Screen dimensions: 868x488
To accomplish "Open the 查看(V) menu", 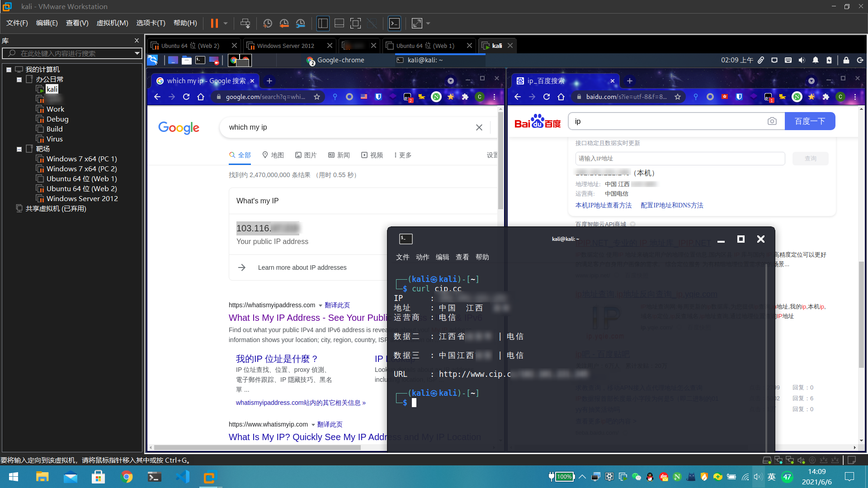I will coord(77,23).
